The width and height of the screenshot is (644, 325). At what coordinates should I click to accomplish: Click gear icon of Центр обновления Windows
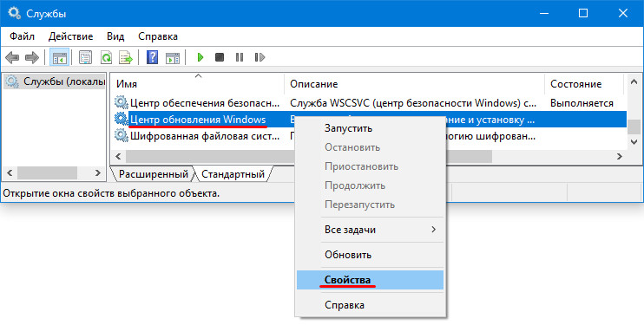point(121,119)
